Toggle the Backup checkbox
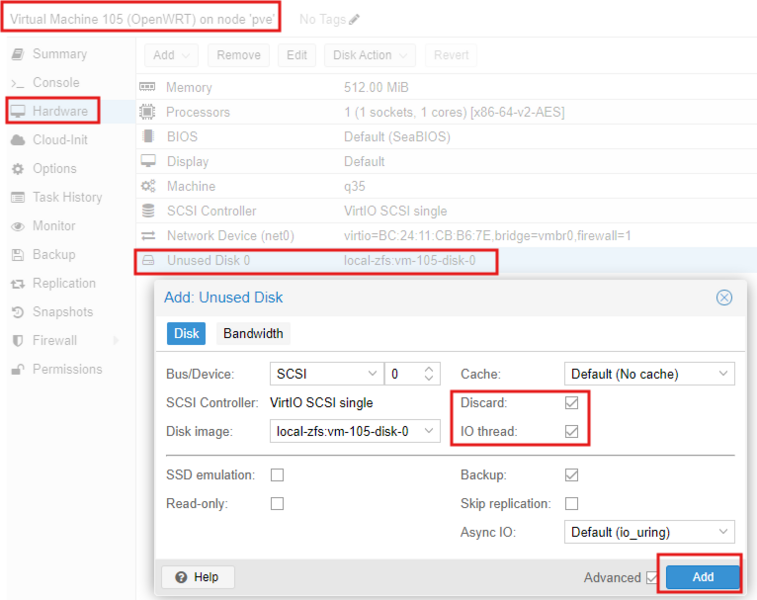The height and width of the screenshot is (600, 757). point(572,475)
